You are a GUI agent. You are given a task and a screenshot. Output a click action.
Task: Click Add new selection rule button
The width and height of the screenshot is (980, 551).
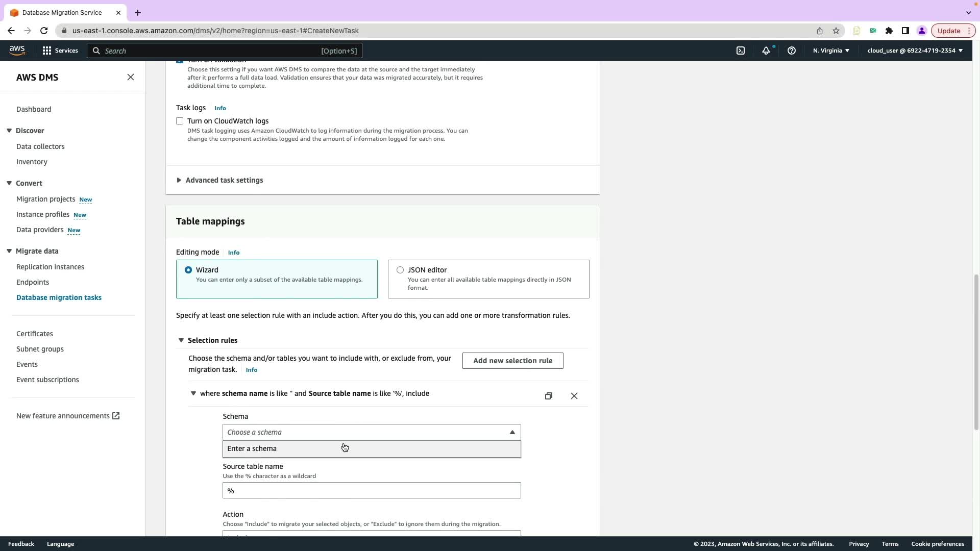pyautogui.click(x=512, y=361)
